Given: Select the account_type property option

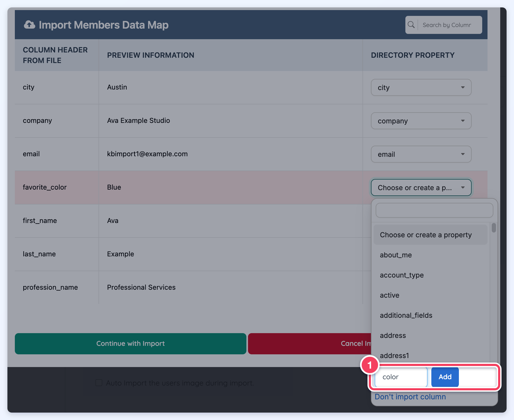Looking at the screenshot, I should coord(430,275).
